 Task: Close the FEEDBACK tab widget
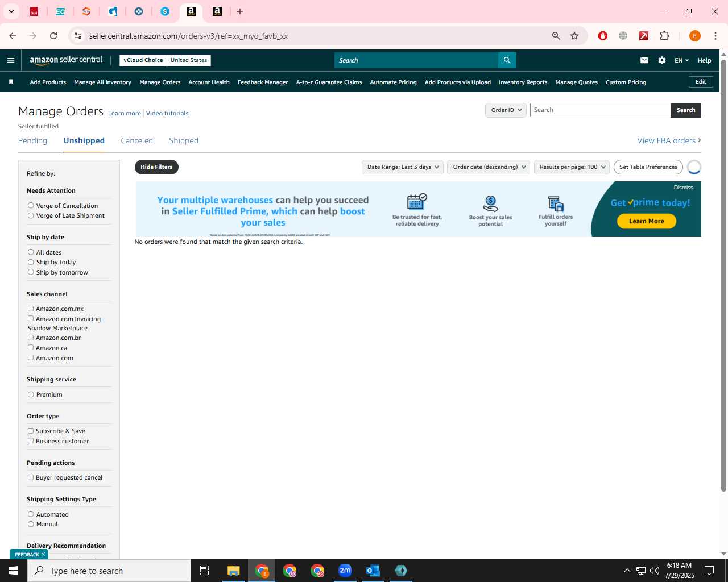tap(43, 555)
